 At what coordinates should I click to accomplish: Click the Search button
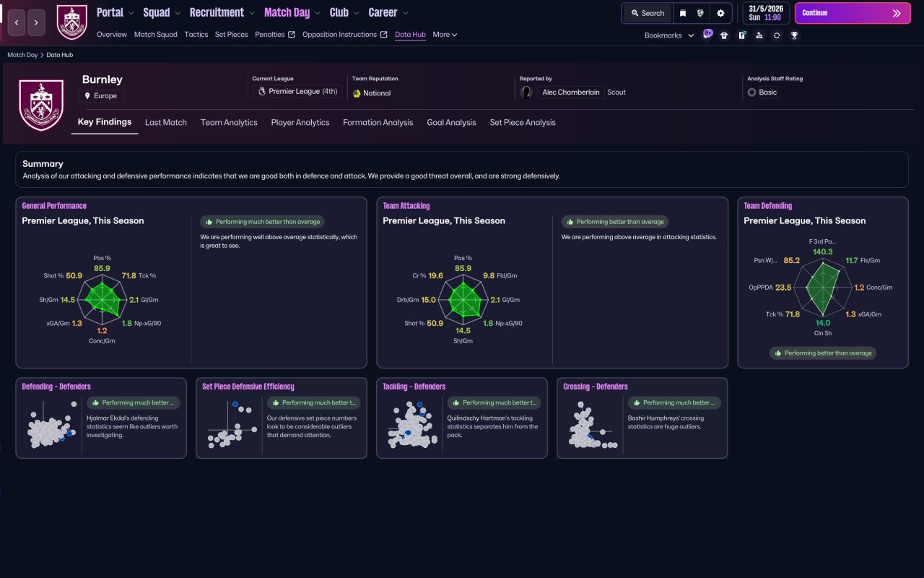648,13
